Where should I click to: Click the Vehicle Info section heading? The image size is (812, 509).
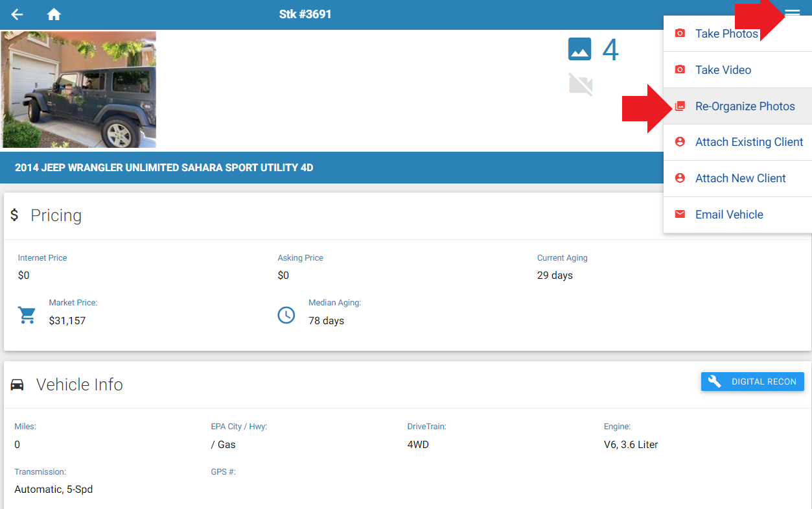(x=80, y=385)
